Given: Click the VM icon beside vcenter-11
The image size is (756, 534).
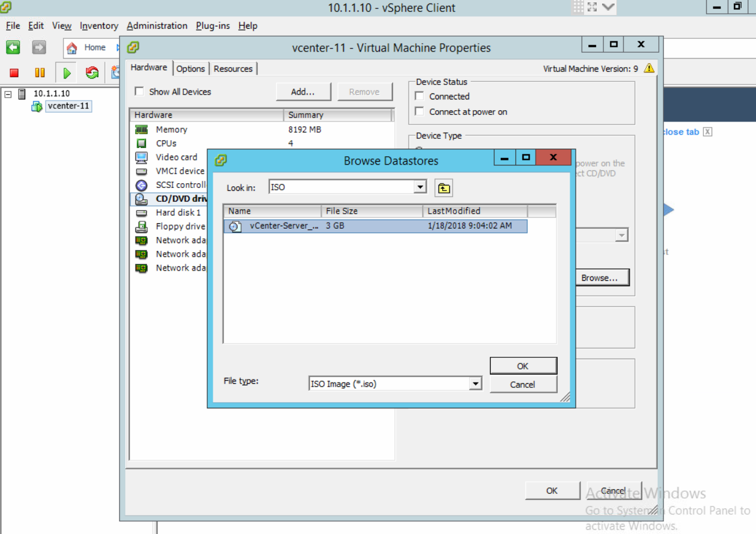Looking at the screenshot, I should [37, 107].
